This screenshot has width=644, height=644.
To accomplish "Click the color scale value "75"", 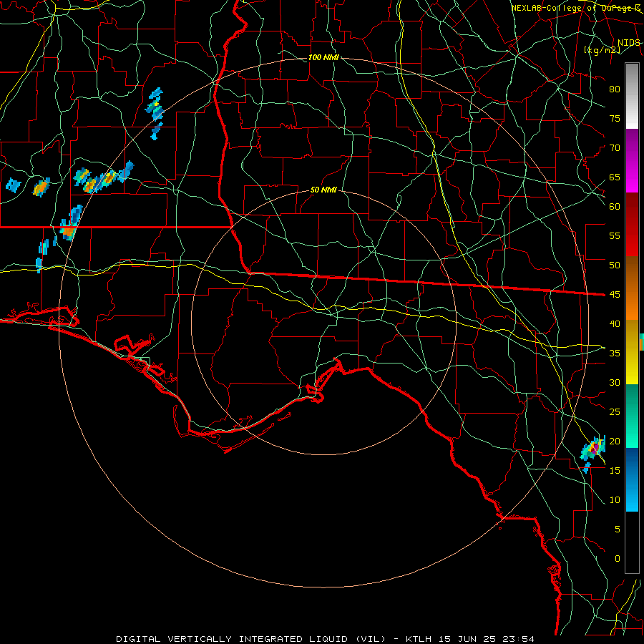I will click(615, 119).
